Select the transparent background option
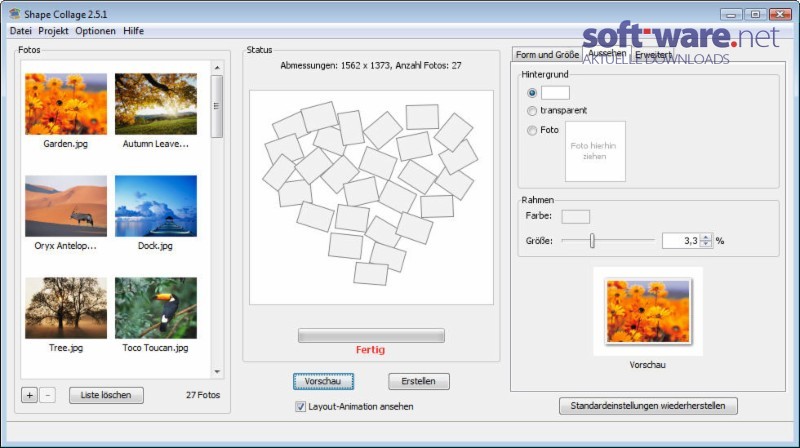 tap(532, 111)
